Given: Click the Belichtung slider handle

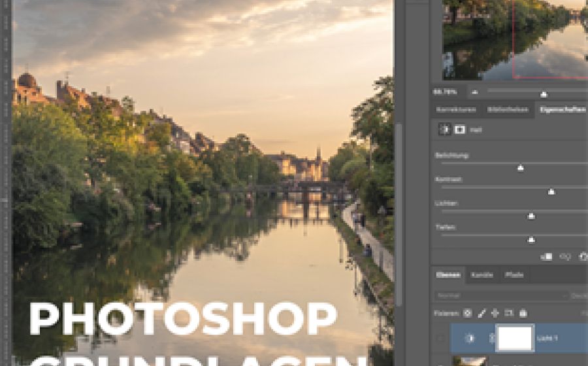Looking at the screenshot, I should tap(521, 167).
